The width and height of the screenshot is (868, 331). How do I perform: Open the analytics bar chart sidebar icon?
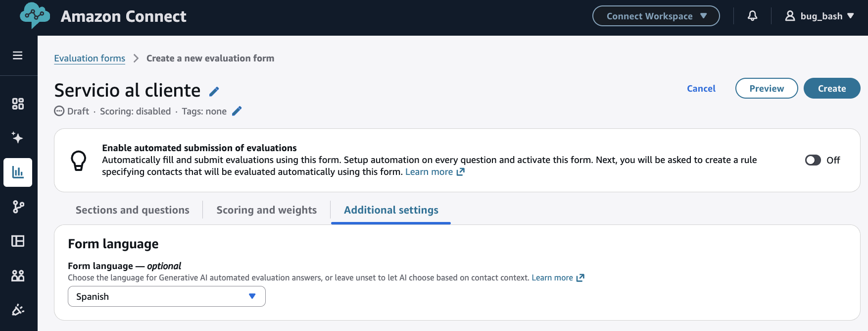(18, 172)
